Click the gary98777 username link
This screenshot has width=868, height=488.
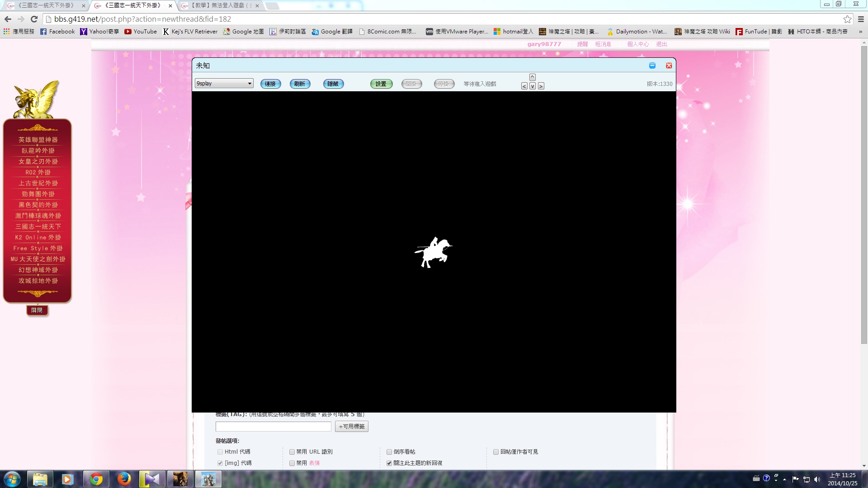(x=544, y=44)
